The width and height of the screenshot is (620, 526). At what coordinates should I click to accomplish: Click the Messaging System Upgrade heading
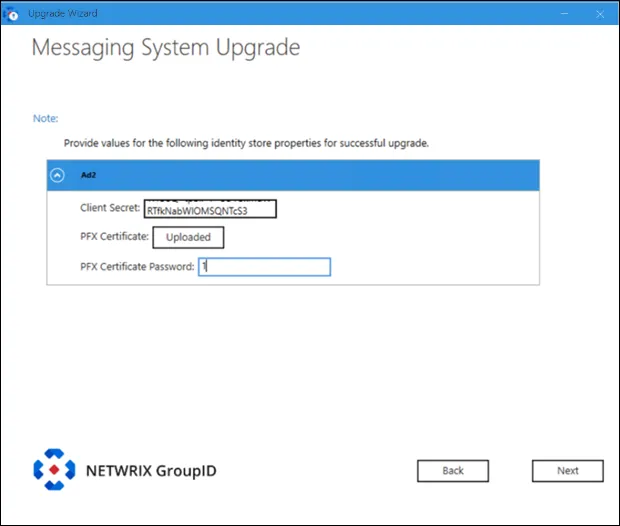pyautogui.click(x=166, y=48)
